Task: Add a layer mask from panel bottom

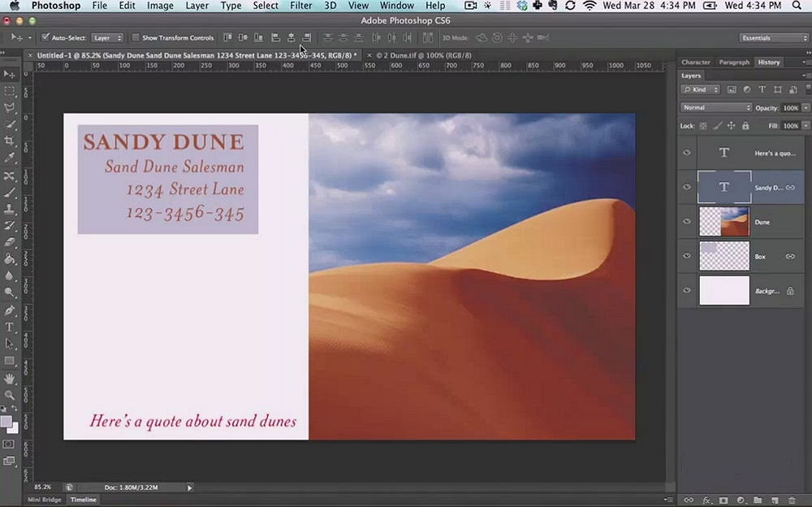Action: point(723,500)
